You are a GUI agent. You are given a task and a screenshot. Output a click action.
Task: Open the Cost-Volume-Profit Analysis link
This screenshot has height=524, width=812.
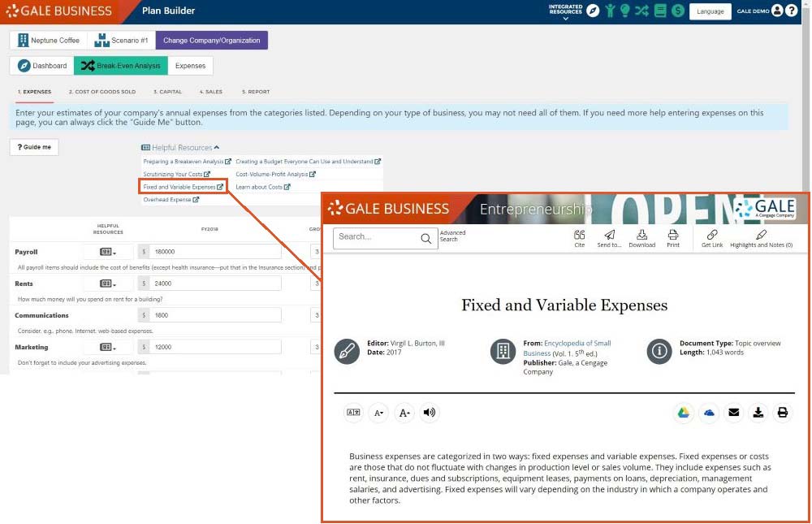tap(275, 174)
